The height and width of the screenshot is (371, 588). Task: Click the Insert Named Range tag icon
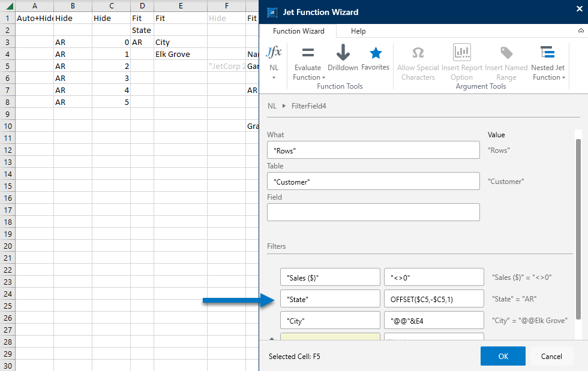tap(506, 53)
